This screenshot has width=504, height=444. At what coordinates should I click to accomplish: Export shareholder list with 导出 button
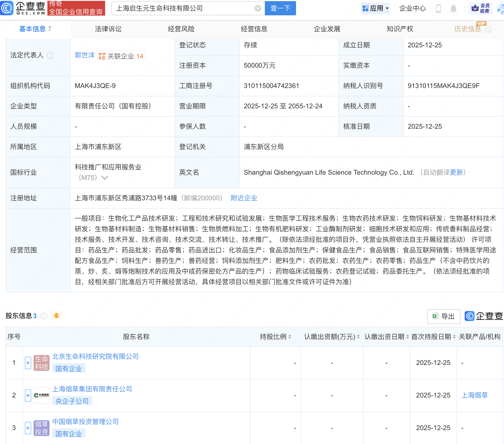click(444, 316)
